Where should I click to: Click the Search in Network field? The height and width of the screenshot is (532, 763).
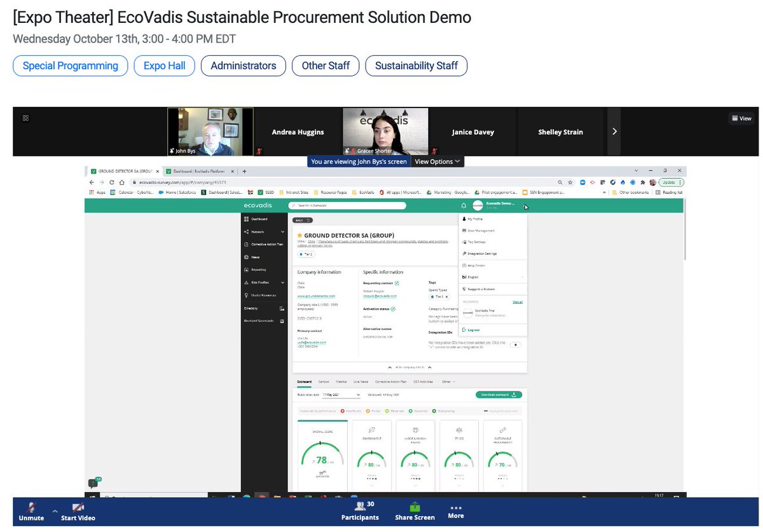click(x=347, y=205)
